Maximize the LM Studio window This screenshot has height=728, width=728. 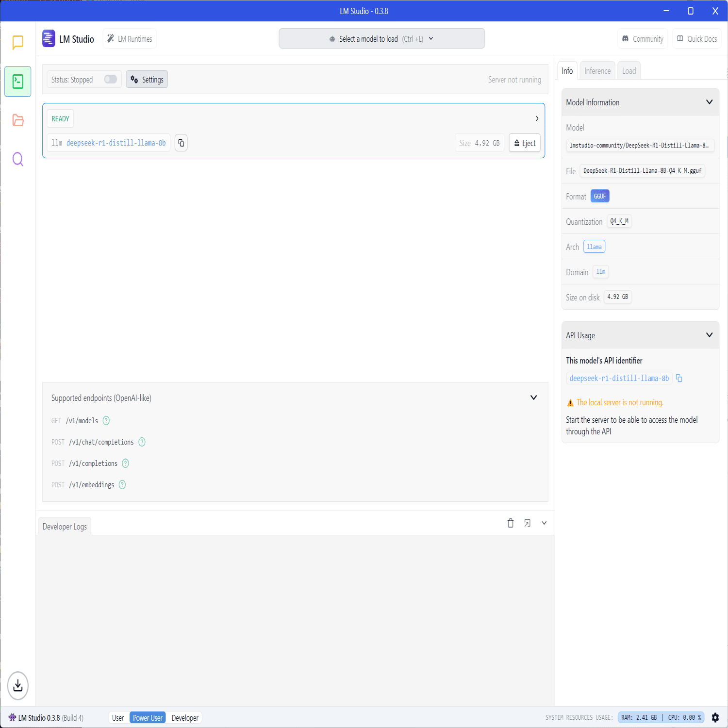(x=691, y=11)
